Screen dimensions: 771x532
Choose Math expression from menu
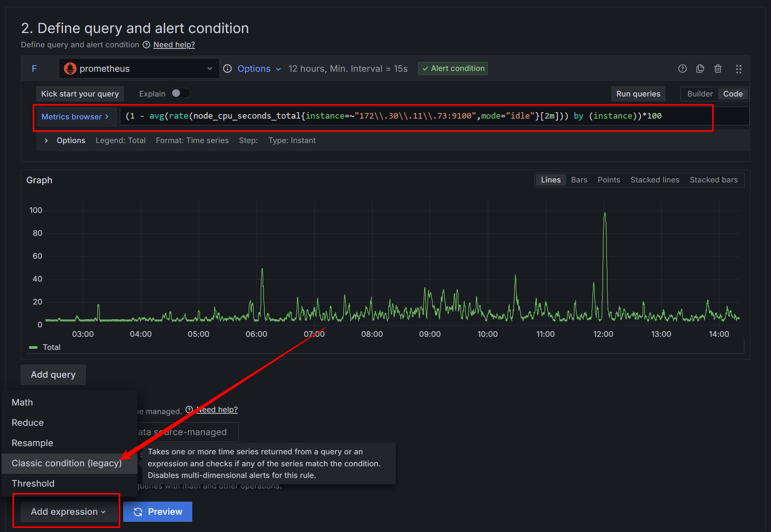coord(69,402)
